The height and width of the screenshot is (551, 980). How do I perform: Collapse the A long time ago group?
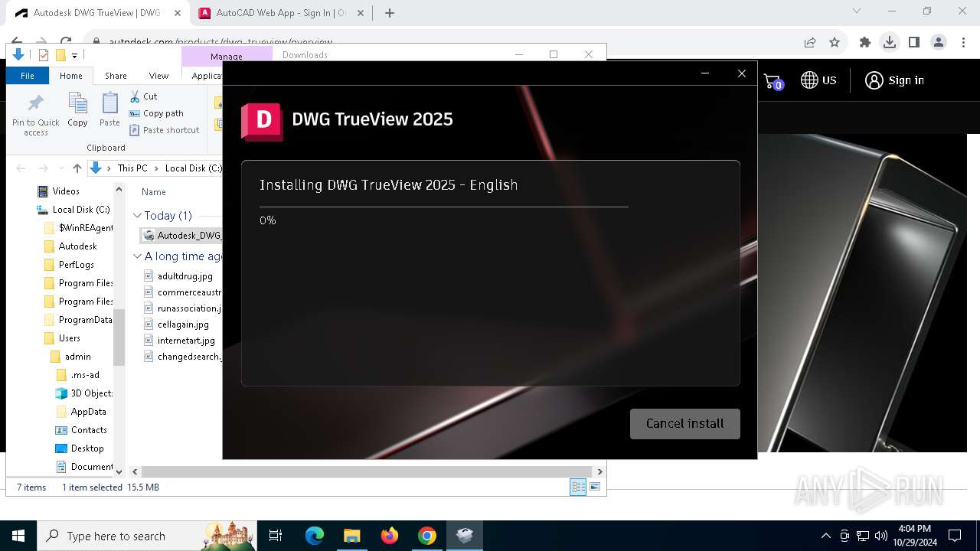click(137, 256)
